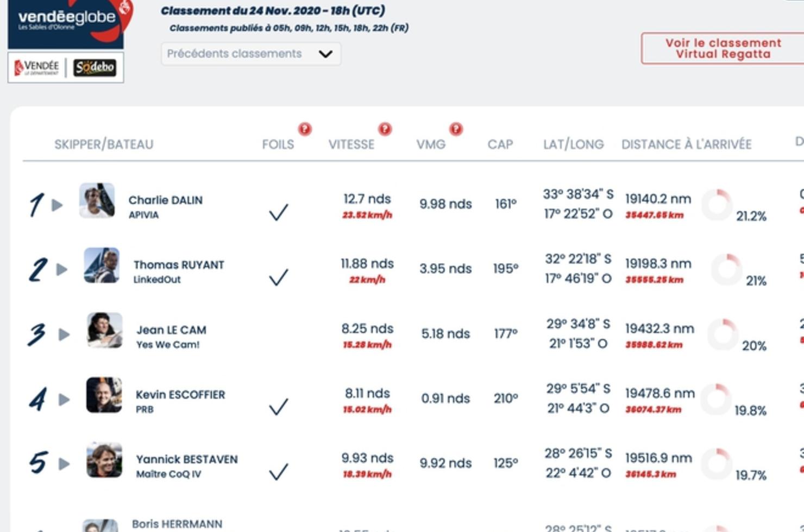Open the Précédents classements dropdown
Screen dimensions: 804x532
click(x=250, y=54)
